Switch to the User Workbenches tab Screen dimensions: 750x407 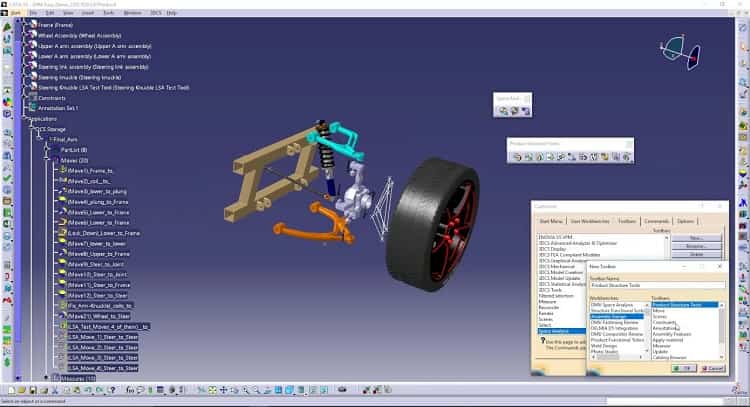tap(590, 221)
